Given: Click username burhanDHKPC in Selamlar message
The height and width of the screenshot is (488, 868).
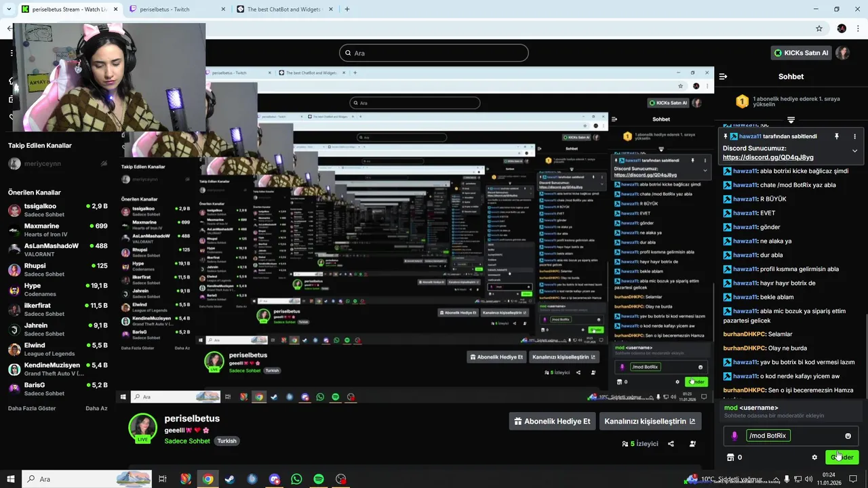Looking at the screenshot, I should 745,334.
